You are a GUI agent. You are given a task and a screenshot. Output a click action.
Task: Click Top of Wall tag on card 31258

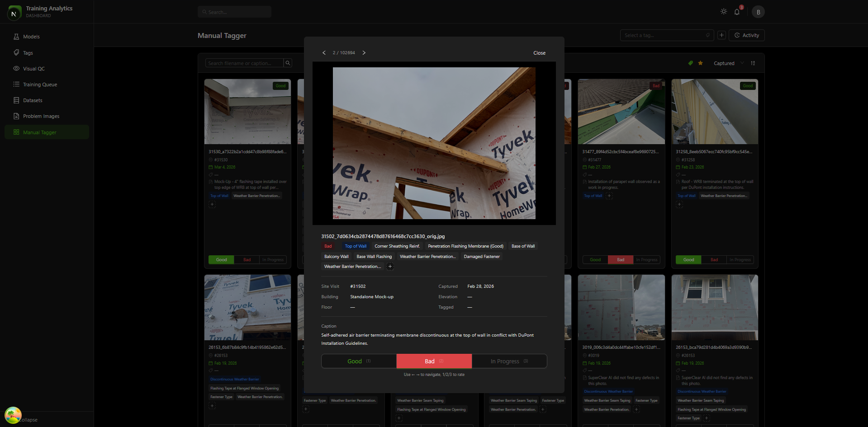(x=687, y=196)
